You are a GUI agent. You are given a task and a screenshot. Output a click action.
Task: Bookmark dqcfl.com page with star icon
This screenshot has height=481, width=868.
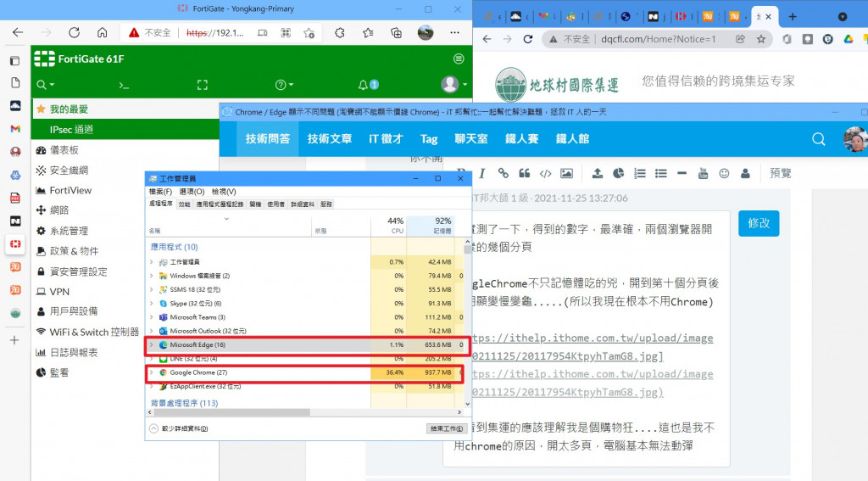[x=761, y=39]
